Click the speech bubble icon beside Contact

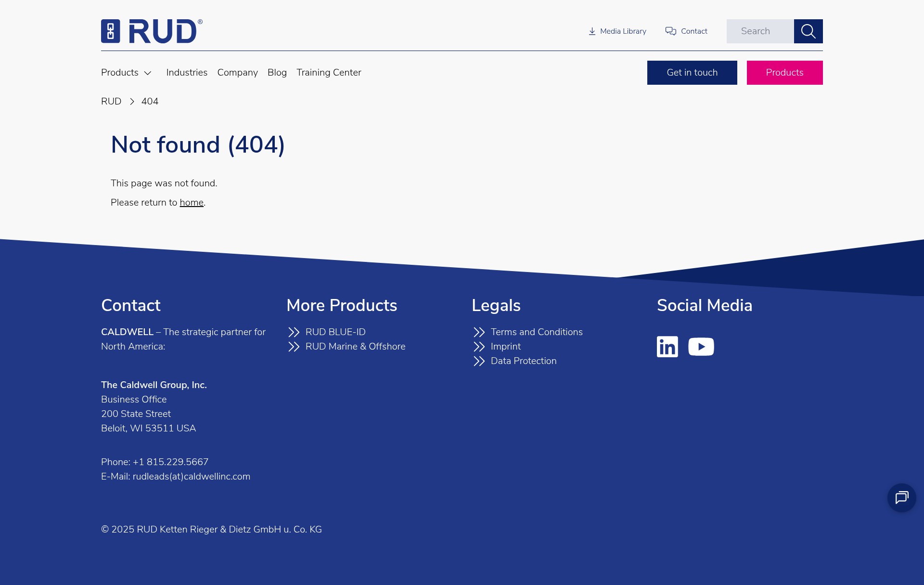point(671,31)
